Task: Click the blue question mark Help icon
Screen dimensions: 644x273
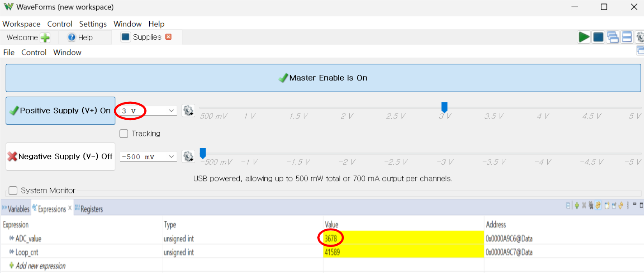Action: 71,37
